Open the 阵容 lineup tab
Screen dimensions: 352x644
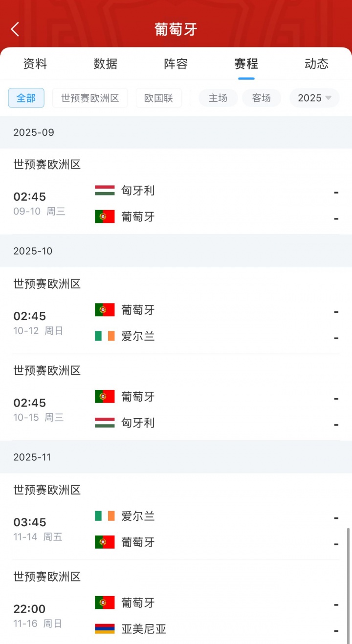pos(176,64)
